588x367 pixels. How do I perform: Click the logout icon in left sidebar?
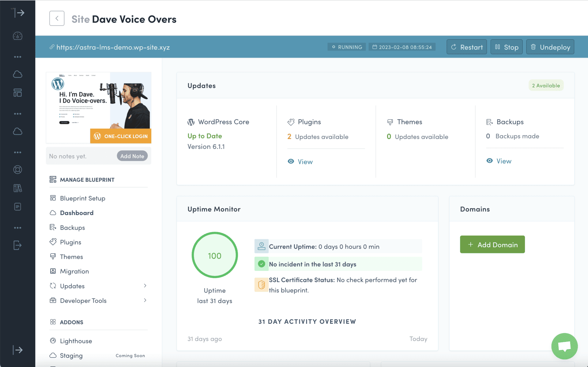(x=17, y=245)
